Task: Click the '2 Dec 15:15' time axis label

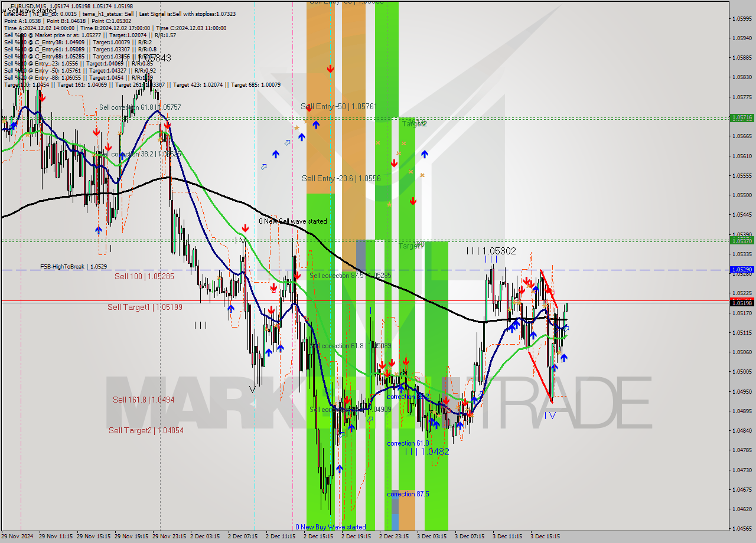Action: (319, 537)
